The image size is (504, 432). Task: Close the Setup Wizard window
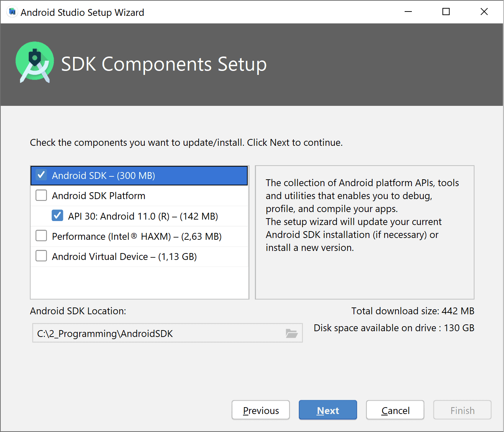(x=484, y=12)
